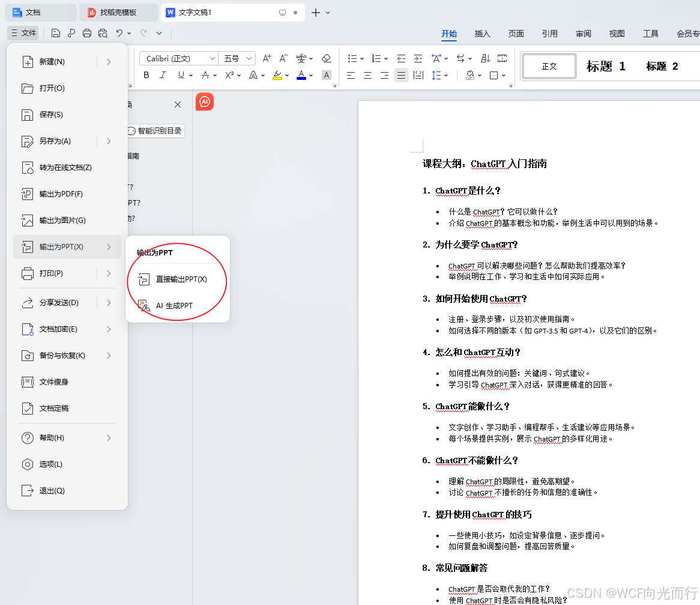Expand the 新建(N) submenu arrow
This screenshot has height=605, width=700.
tap(109, 62)
